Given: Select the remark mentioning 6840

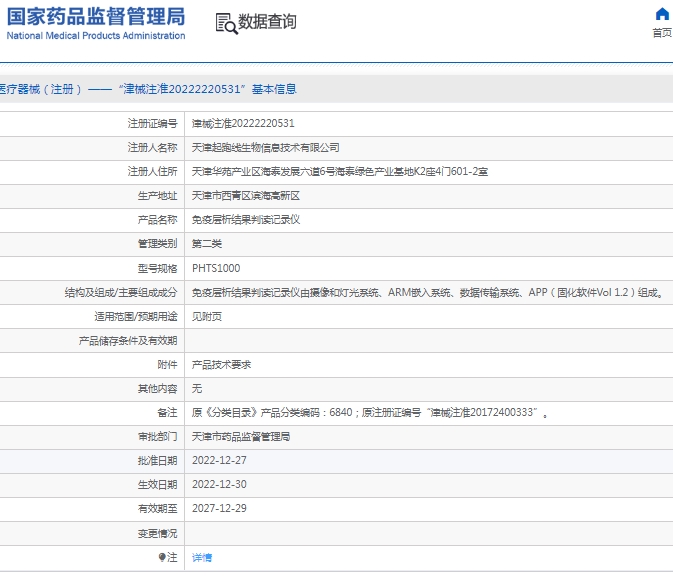Looking at the screenshot, I should coord(370,413).
